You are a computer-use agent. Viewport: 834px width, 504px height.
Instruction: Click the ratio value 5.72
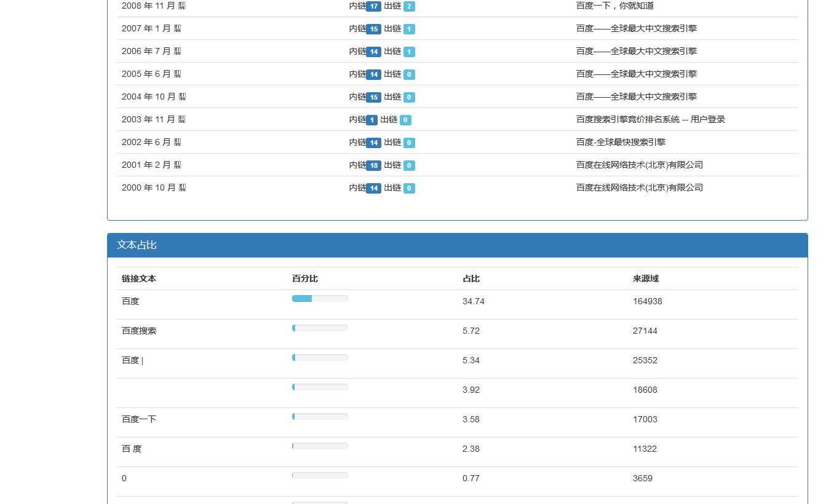pos(471,331)
